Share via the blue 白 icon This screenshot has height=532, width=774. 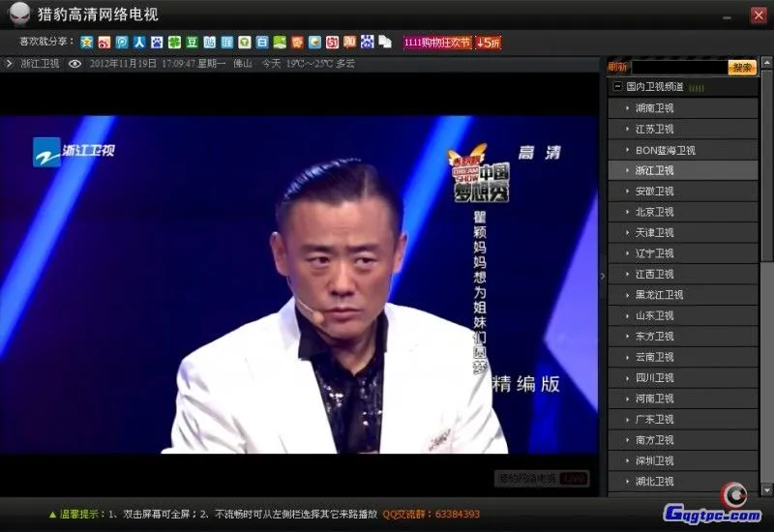[262, 43]
